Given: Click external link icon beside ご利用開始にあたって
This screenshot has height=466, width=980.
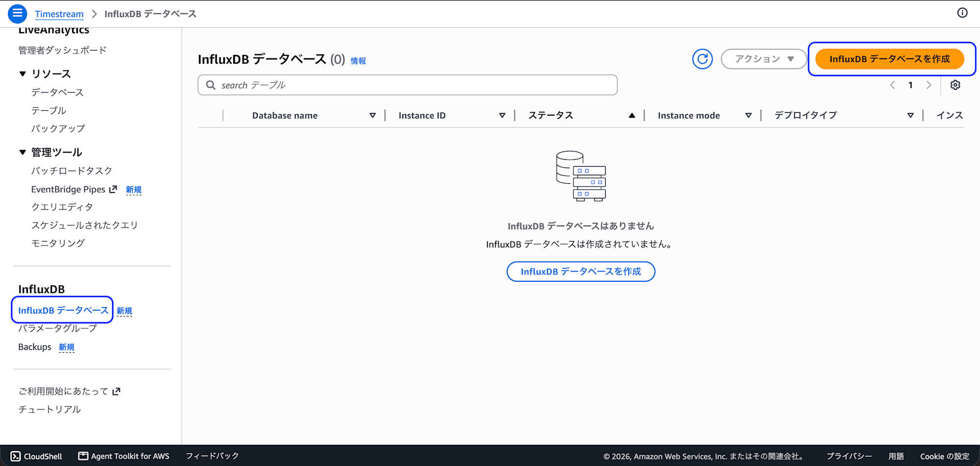Looking at the screenshot, I should pyautogui.click(x=116, y=392).
